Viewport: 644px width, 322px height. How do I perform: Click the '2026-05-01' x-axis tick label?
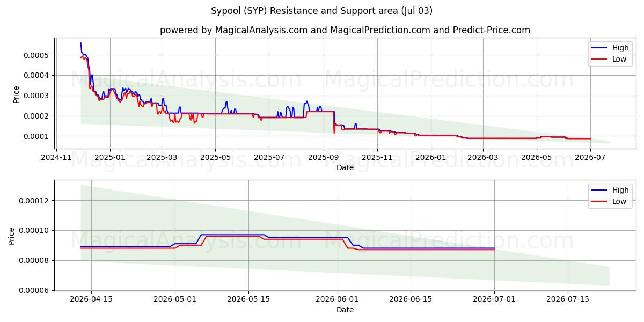175,299
